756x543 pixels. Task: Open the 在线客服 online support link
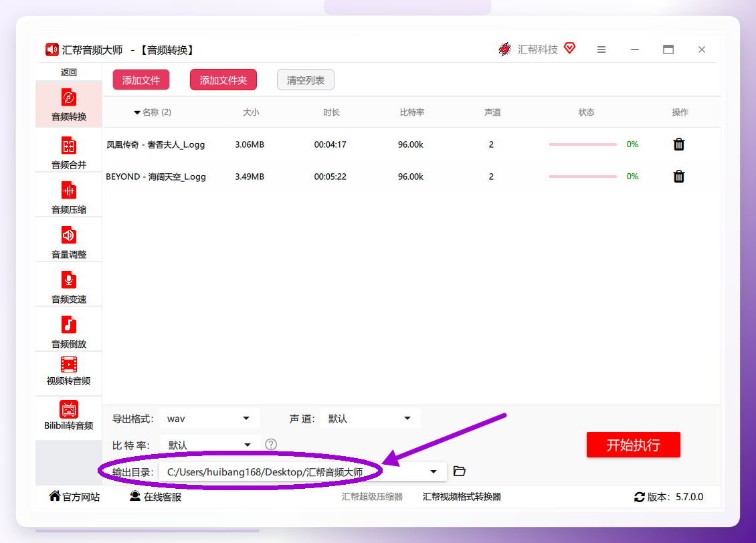[x=156, y=497]
